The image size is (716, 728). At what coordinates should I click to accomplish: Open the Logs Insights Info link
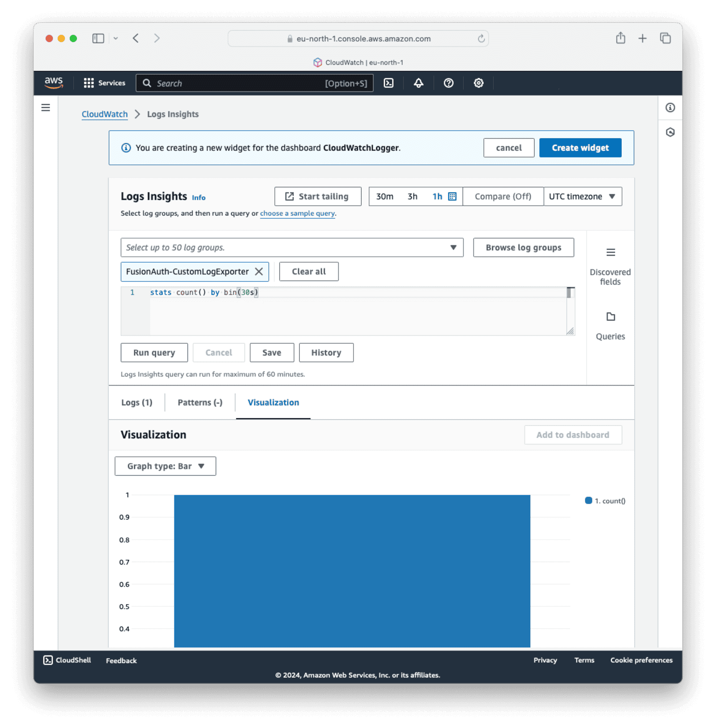pos(199,197)
